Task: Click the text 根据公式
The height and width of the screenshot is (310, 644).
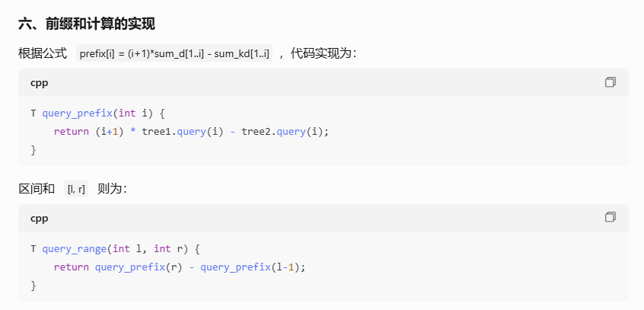Action: 43,53
